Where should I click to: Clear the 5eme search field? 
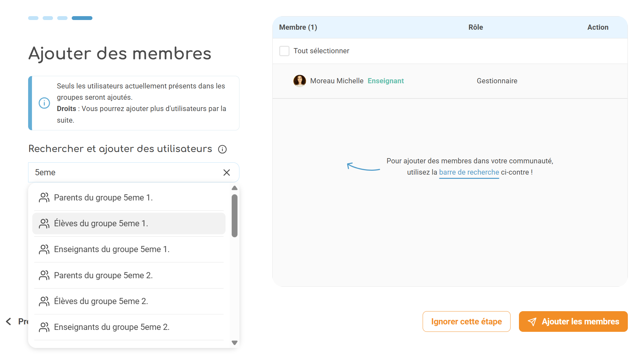[x=227, y=173]
